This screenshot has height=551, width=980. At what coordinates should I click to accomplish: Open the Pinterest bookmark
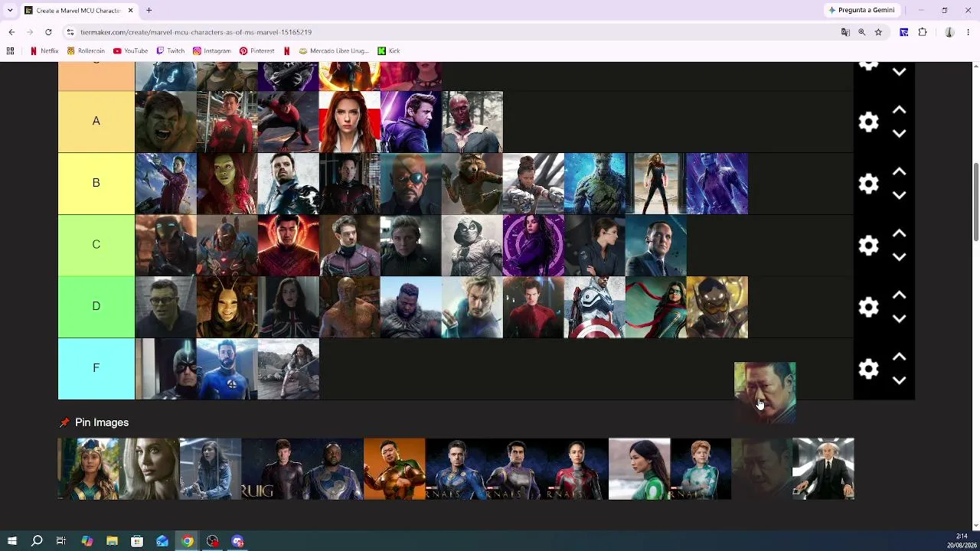point(256,51)
